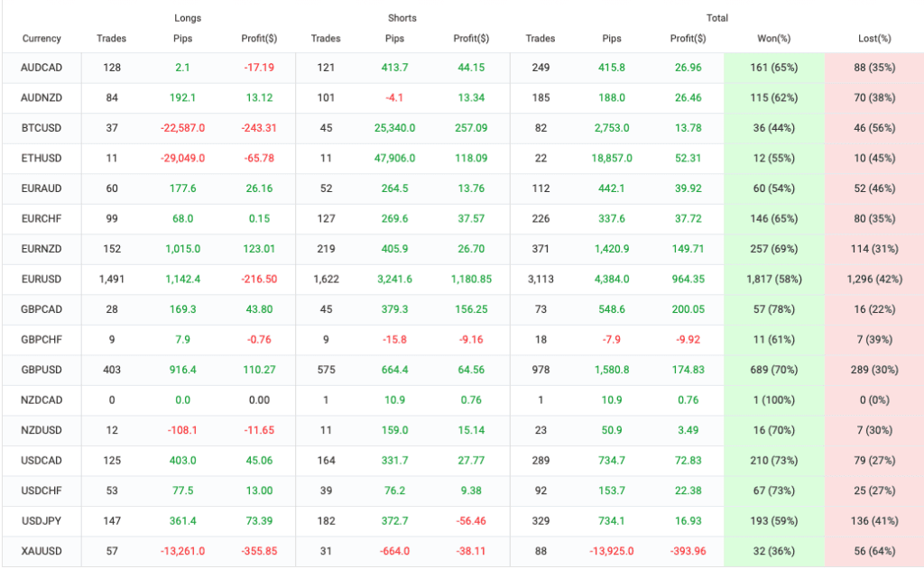Open the GBPUSD currency row
Viewport: 924px width, 569px height.
(x=42, y=370)
